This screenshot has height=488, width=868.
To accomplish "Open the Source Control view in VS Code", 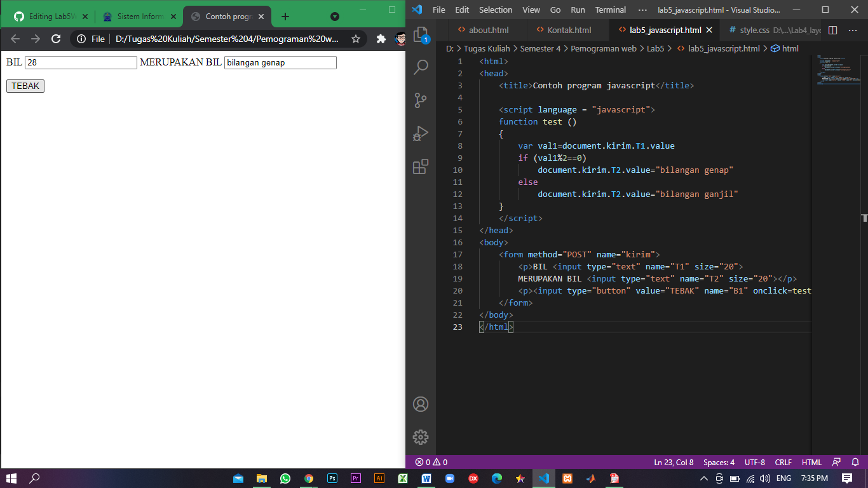I will [419, 100].
